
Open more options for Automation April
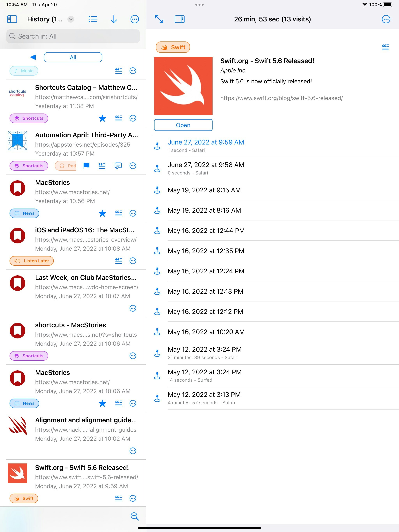(x=133, y=166)
